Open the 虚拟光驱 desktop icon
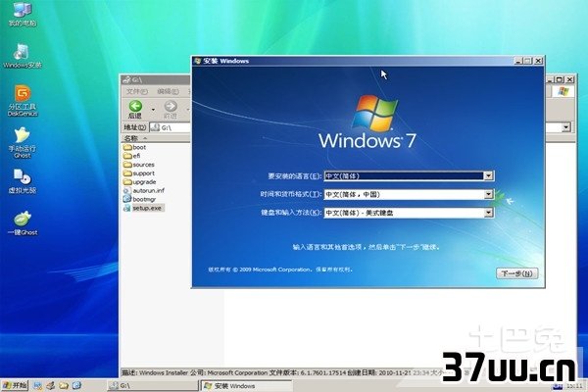This screenshot has height=392, width=588. tap(23, 181)
